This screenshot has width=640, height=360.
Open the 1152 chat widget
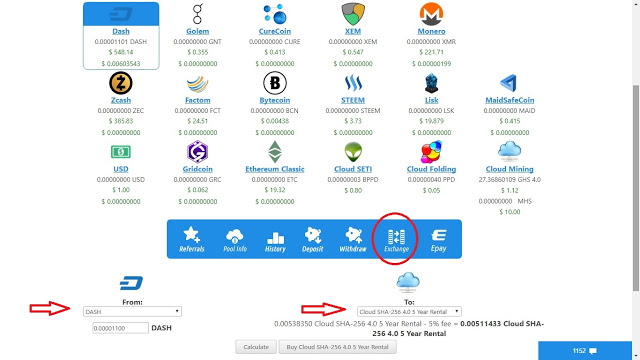(585, 351)
